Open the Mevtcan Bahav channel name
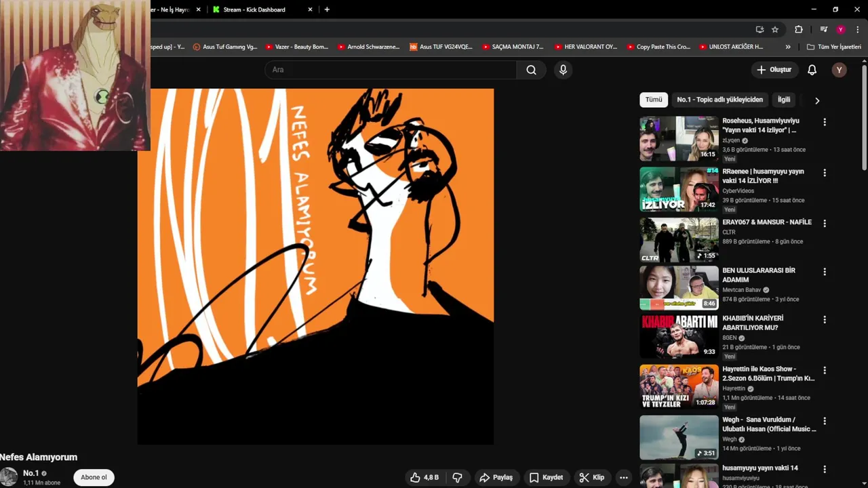The width and height of the screenshot is (868, 488). point(742,290)
